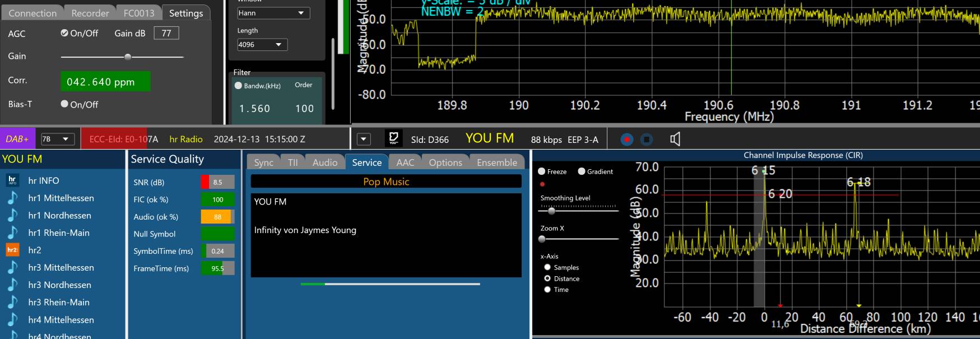Select the hr INFO station logo
This screenshot has height=339, width=980.
12,180
